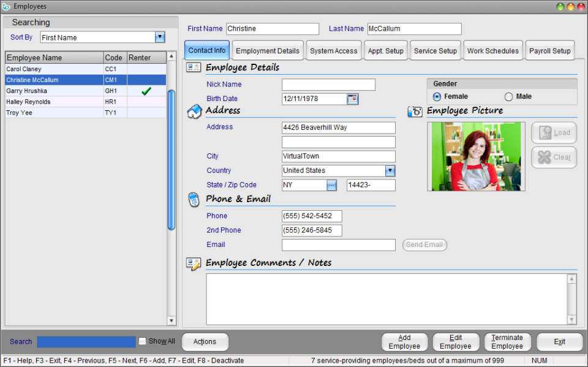Click the orange window control button

click(x=570, y=7)
